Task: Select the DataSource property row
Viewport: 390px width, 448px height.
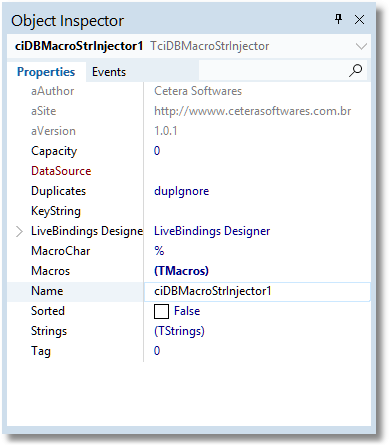Action: 189,171
